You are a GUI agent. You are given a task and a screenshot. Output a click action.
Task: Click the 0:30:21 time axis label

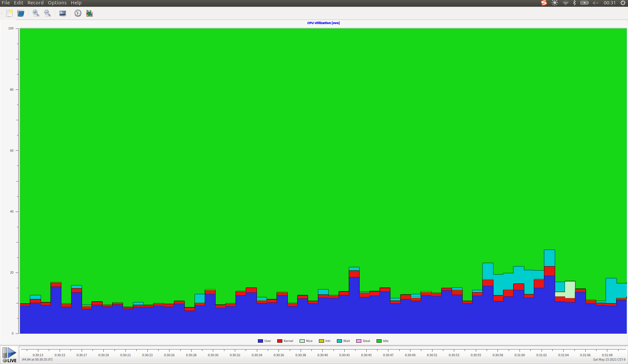tap(125, 355)
